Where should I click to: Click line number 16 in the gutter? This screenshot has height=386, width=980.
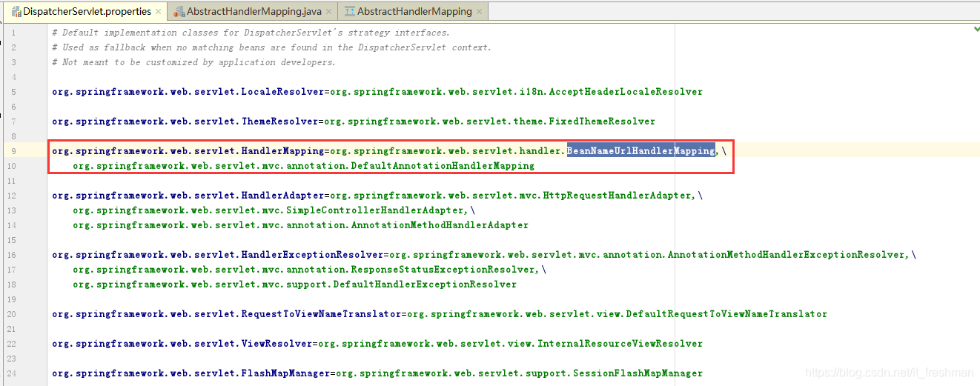tap(11, 254)
